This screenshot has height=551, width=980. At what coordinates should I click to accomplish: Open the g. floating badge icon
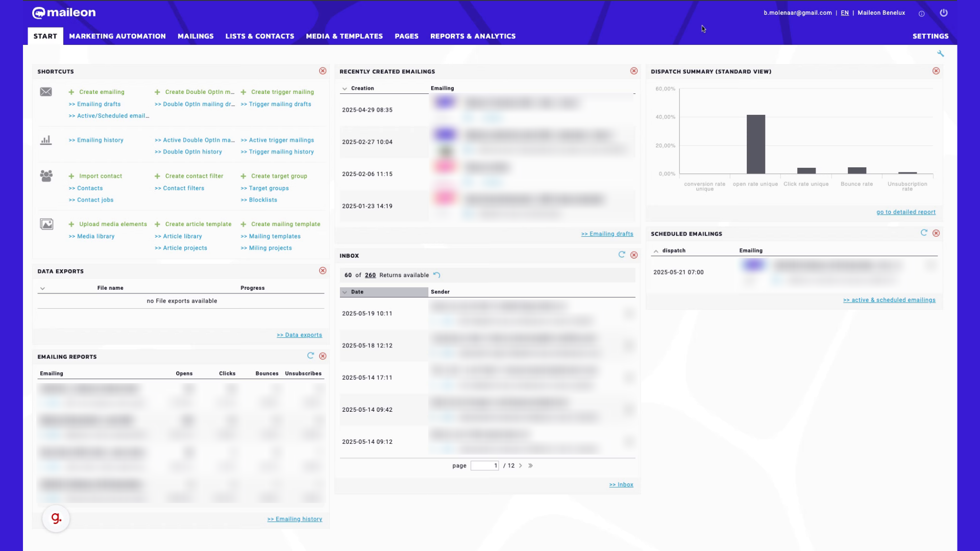click(56, 518)
